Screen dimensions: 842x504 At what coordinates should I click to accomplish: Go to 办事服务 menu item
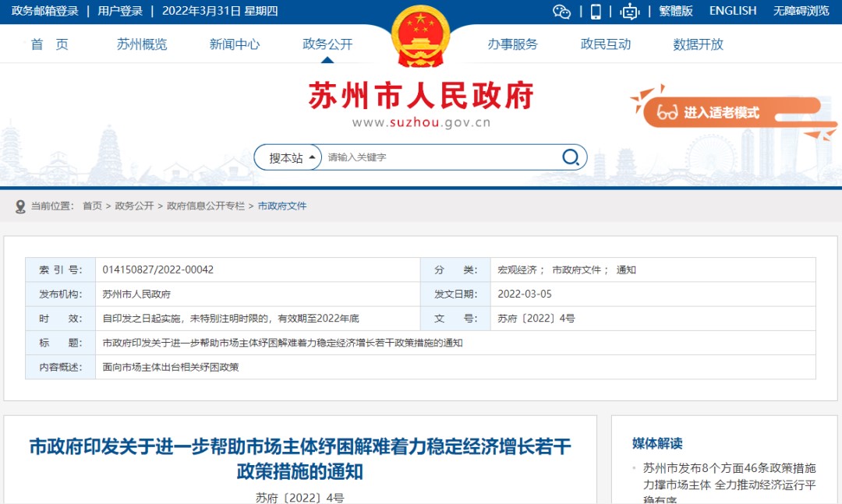[x=512, y=44]
